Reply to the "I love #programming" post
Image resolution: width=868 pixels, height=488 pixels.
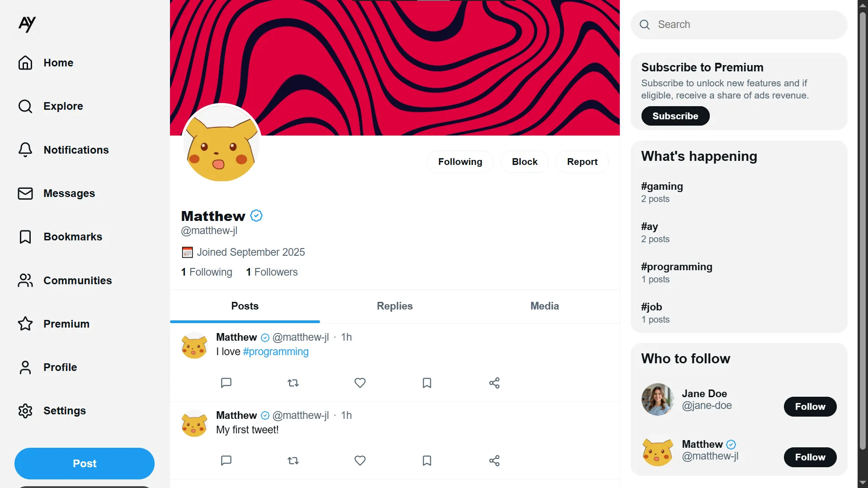(226, 383)
